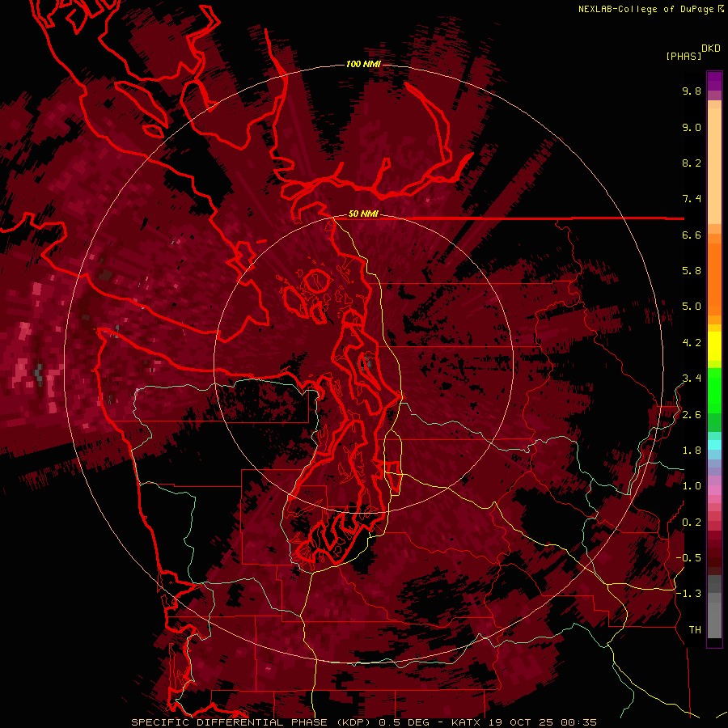Image resolution: width=728 pixels, height=728 pixels.
Task: Click the -0.5 scale value
Action: click(688, 558)
